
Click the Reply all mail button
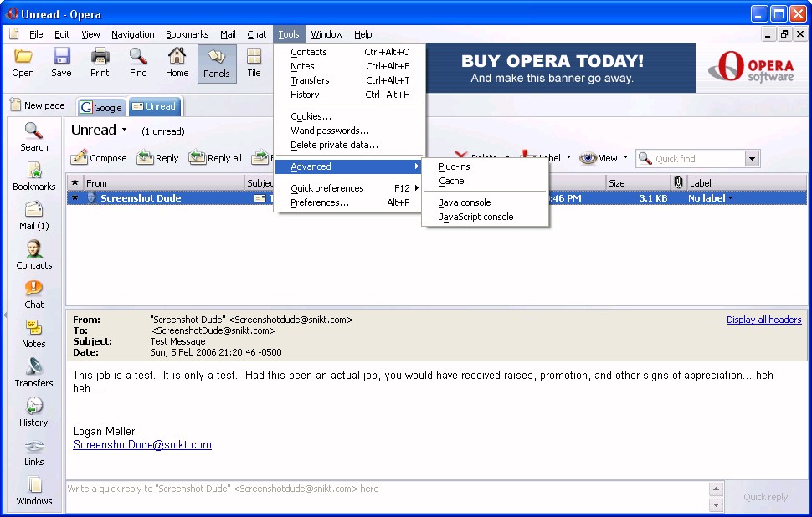coord(215,158)
